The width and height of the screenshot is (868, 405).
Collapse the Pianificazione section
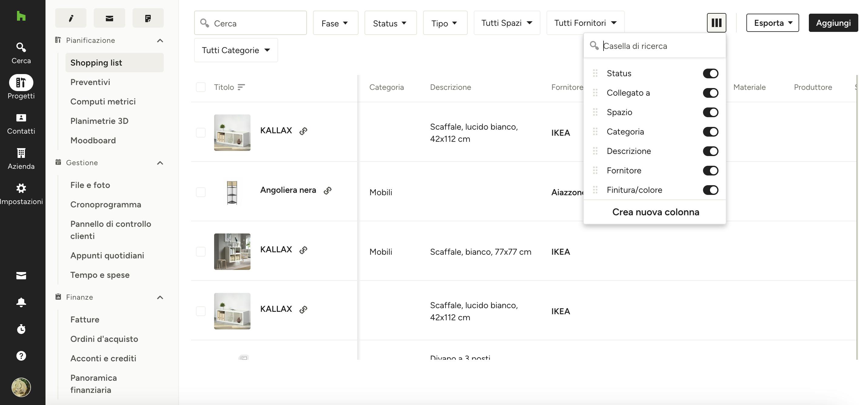160,40
